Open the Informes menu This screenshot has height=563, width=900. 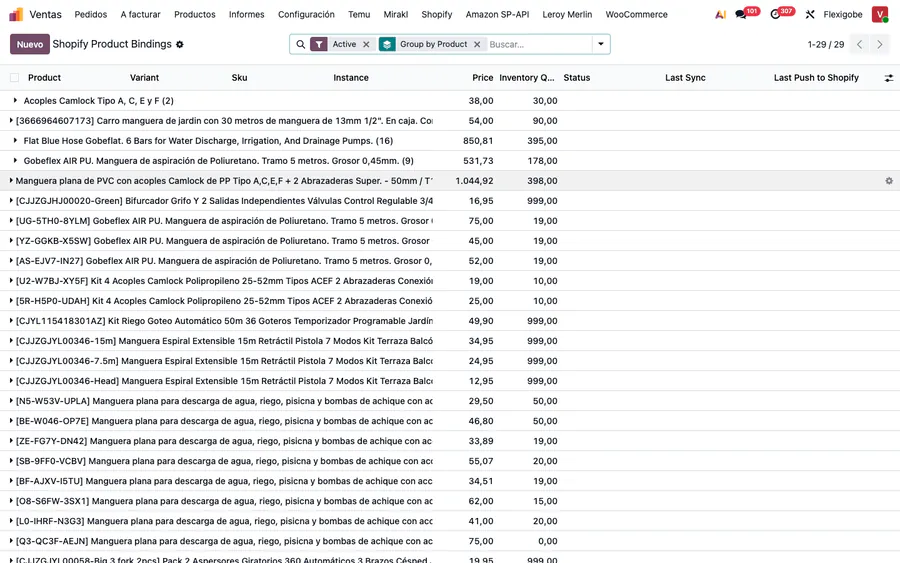(x=247, y=14)
